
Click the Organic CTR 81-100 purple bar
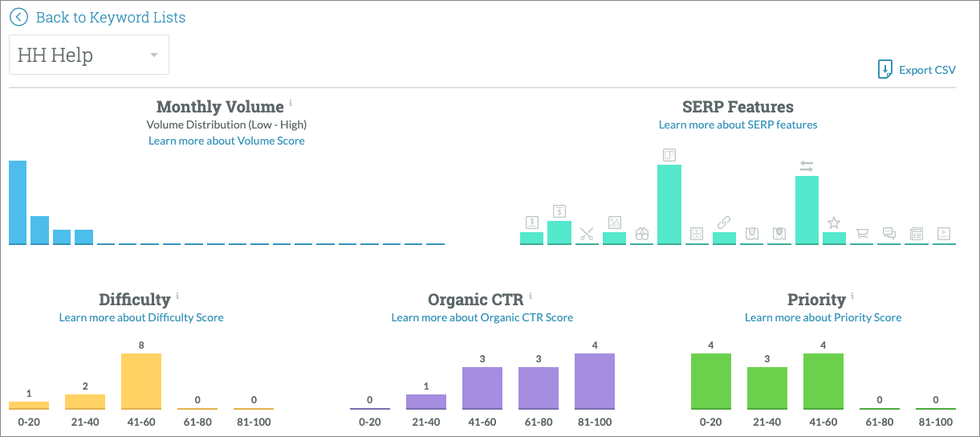pyautogui.click(x=595, y=381)
